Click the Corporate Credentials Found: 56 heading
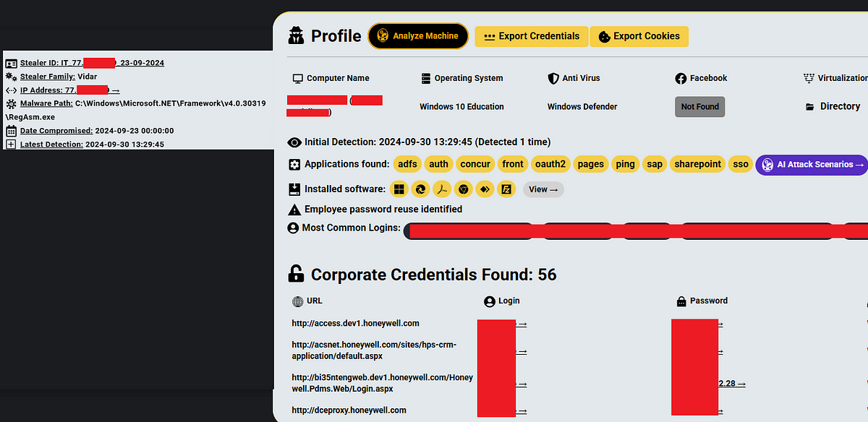Screen dimensions: 868x422 click(434, 275)
